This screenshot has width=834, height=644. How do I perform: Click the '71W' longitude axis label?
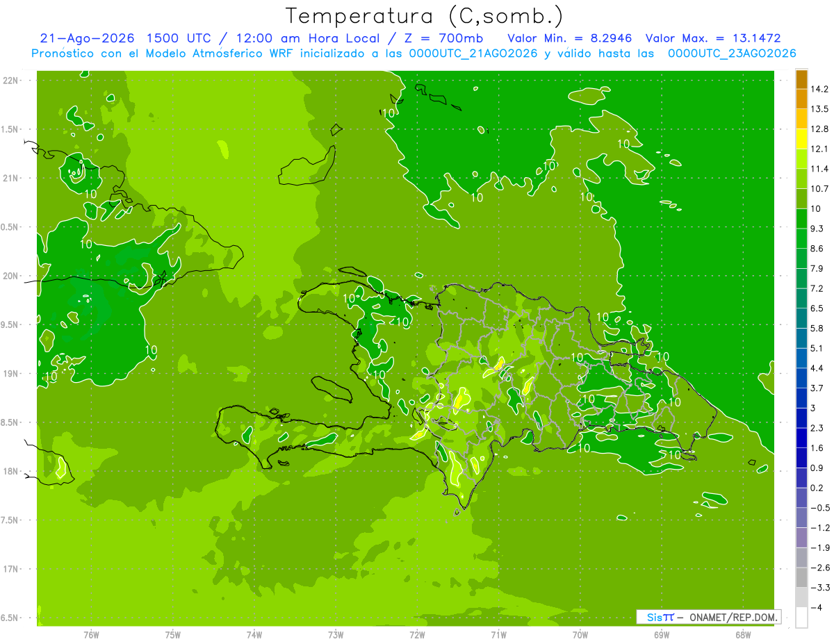click(x=498, y=635)
